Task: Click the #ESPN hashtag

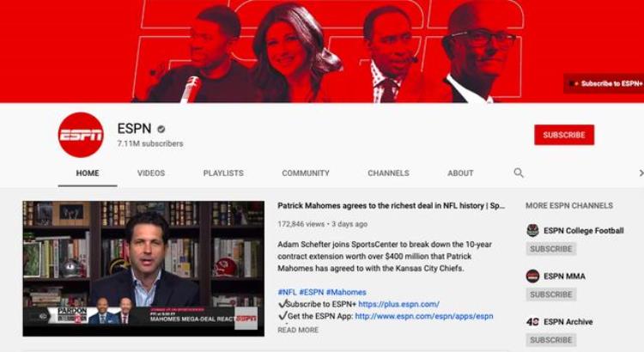Action: click(312, 292)
